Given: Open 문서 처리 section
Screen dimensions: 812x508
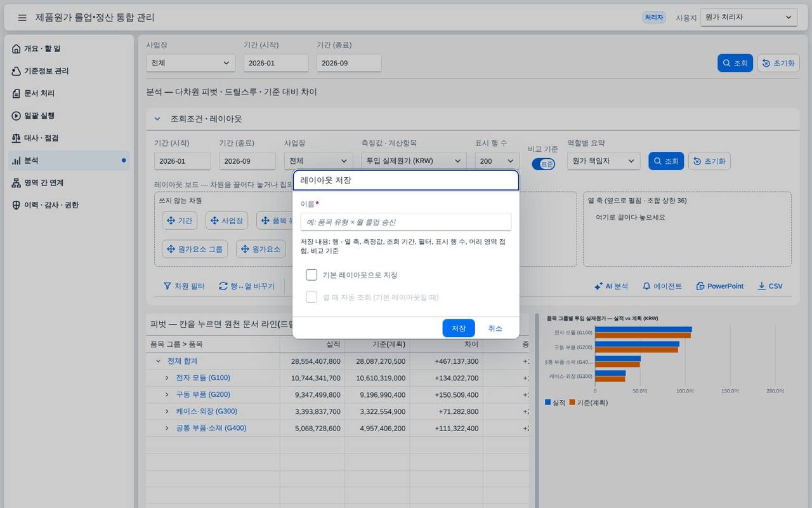Looking at the screenshot, I should 69,93.
